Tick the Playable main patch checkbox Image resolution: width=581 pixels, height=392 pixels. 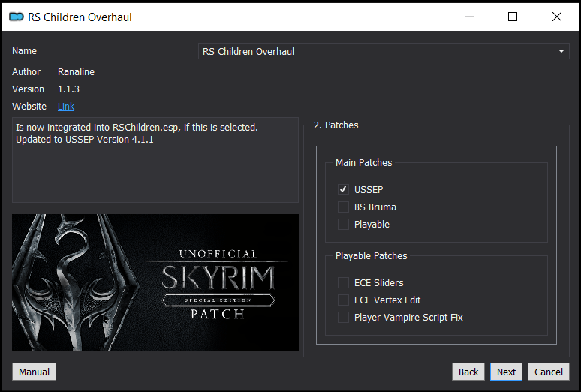tap(343, 225)
